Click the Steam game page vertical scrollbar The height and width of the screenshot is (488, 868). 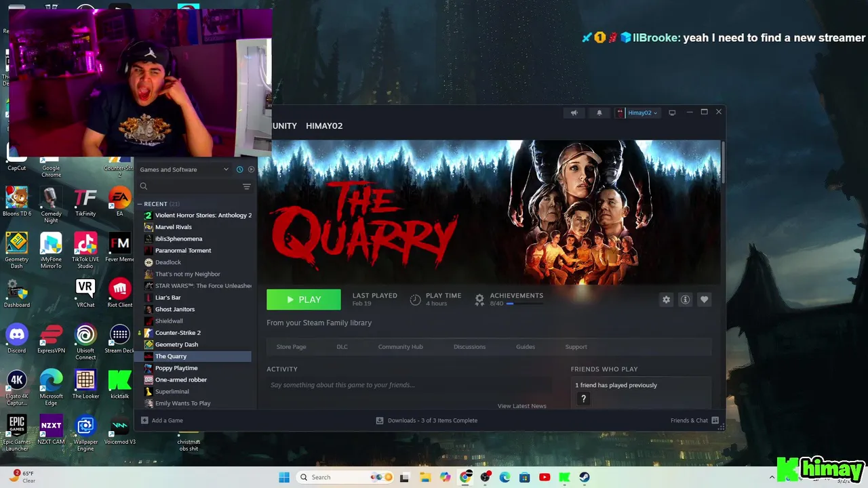point(723,161)
